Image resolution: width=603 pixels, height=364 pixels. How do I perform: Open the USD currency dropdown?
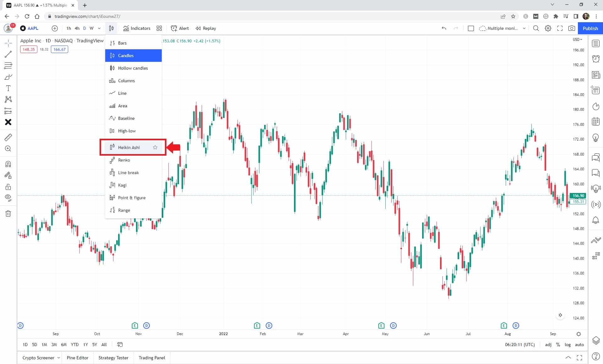pyautogui.click(x=577, y=39)
